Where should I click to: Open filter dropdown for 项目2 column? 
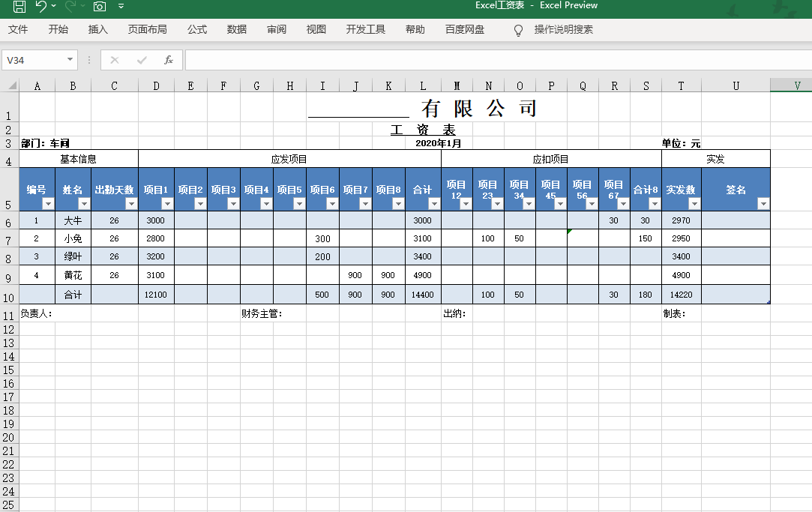click(200, 204)
